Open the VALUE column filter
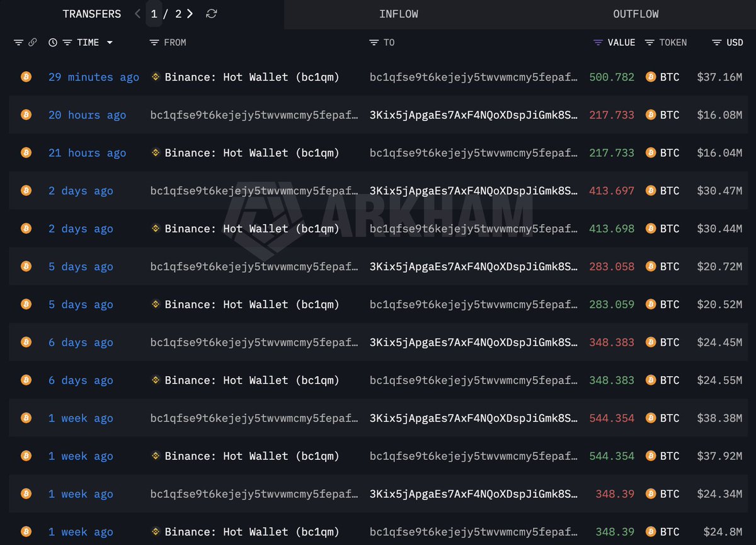Image resolution: width=756 pixels, height=545 pixels. tap(598, 42)
